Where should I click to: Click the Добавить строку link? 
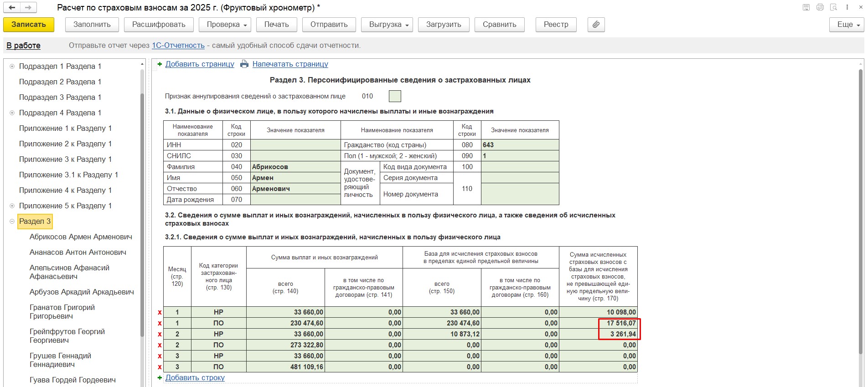tap(195, 377)
